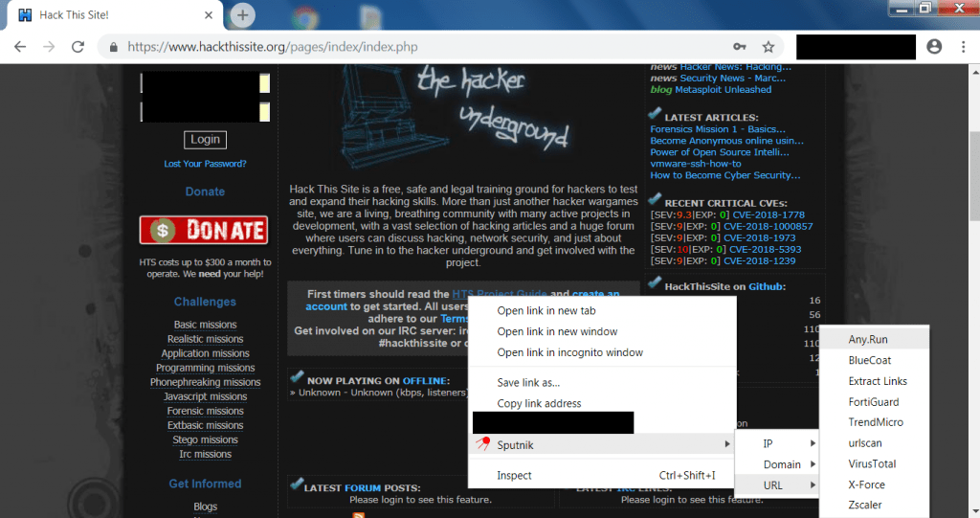This screenshot has height=518, width=980.
Task: Open a new tab with plus button
Action: [242, 15]
